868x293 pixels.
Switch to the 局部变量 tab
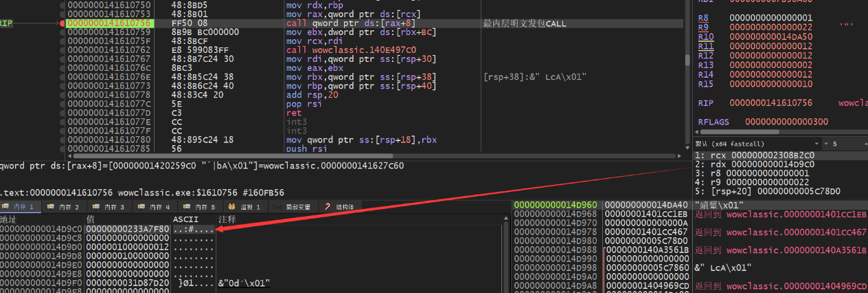point(293,206)
